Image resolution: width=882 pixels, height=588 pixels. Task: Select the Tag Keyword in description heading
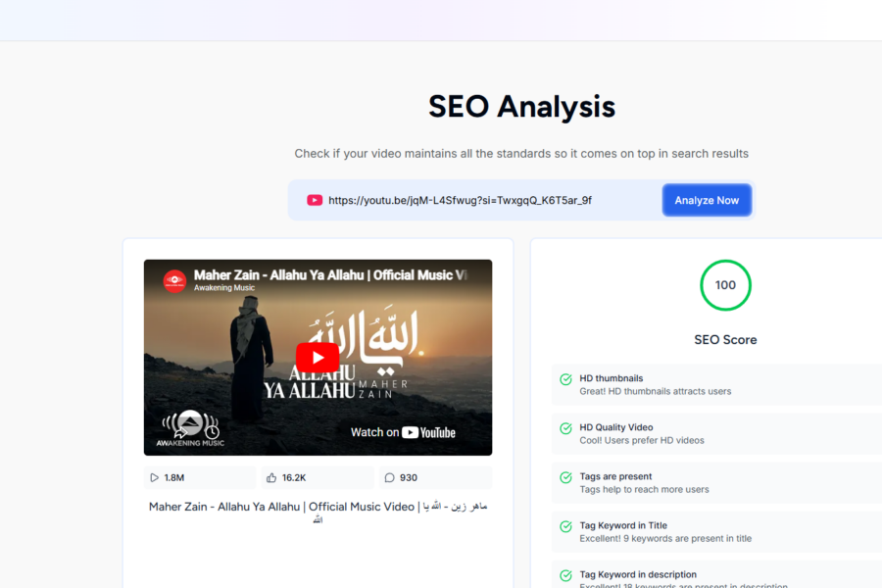638,574
